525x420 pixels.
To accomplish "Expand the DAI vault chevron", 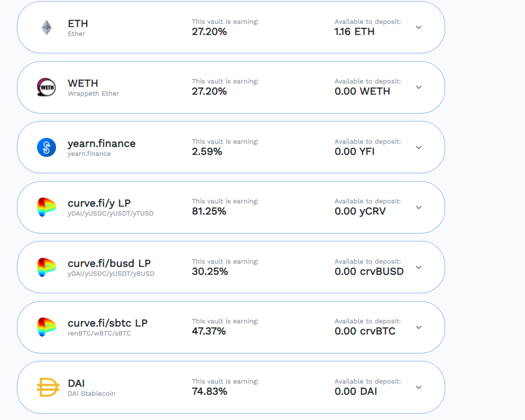I will pyautogui.click(x=419, y=387).
